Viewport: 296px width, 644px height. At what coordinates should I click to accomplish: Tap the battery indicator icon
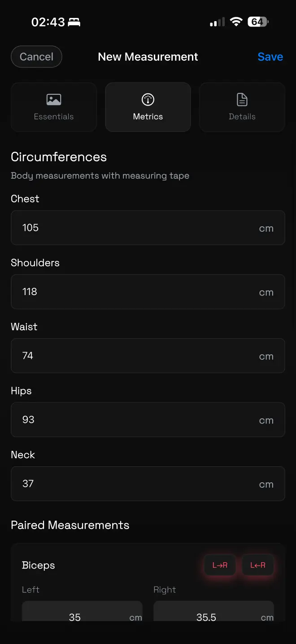pos(259,22)
